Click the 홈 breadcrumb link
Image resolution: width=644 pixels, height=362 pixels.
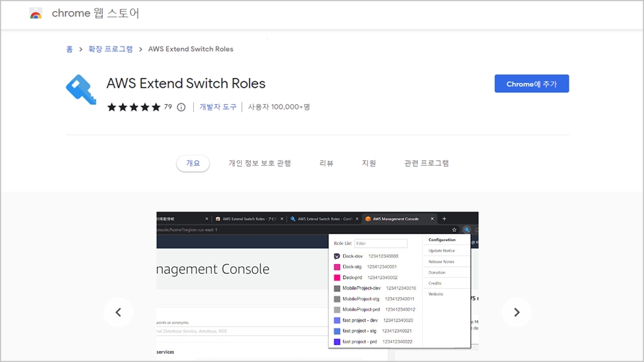[x=69, y=49]
